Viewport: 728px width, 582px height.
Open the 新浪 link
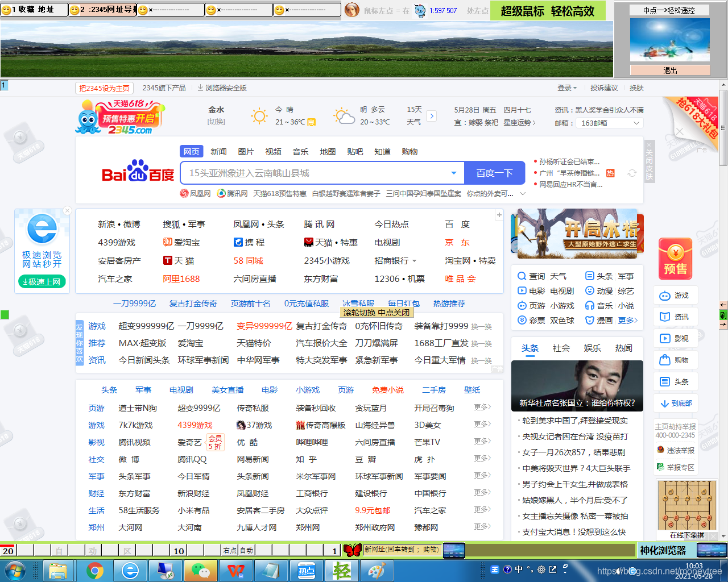click(x=106, y=225)
